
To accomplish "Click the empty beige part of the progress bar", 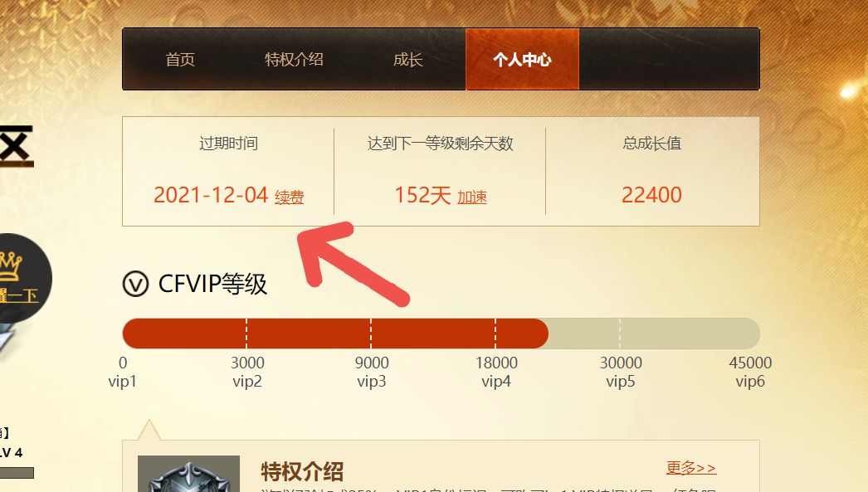I will pyautogui.click(x=655, y=334).
